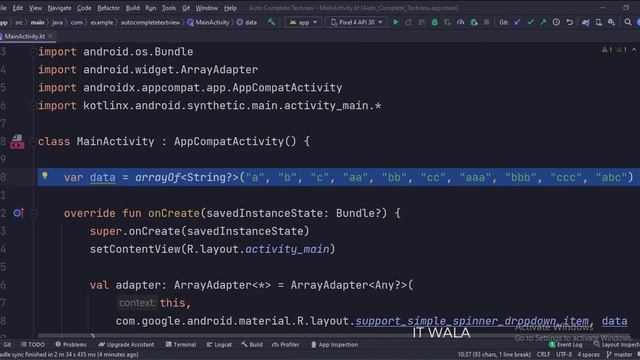Screen dimensions: 640x360
Task: Open the Build tool window at the bottom
Action: 252,344
